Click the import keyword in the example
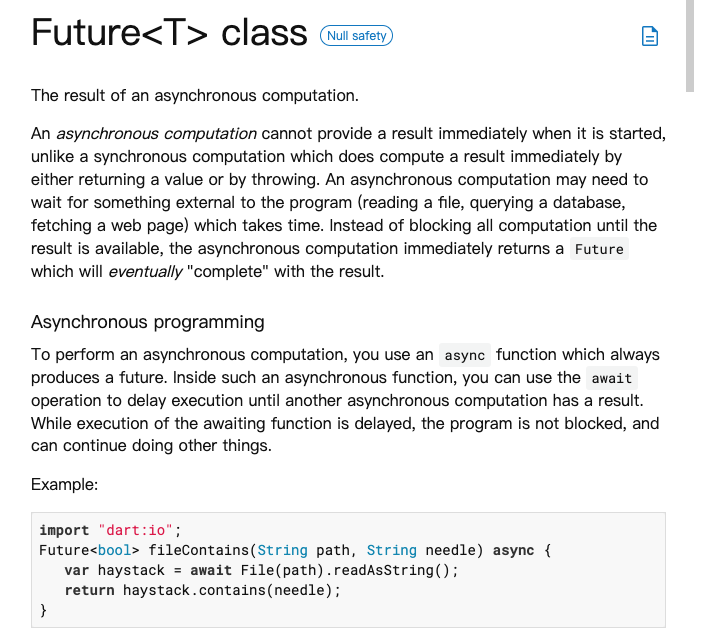Viewport: 704px width, 630px height. [64, 530]
